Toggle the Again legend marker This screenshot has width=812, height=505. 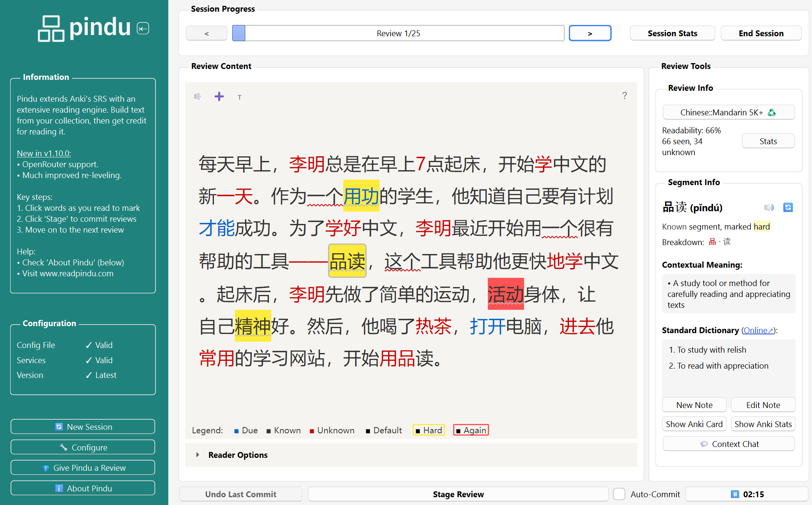point(471,430)
